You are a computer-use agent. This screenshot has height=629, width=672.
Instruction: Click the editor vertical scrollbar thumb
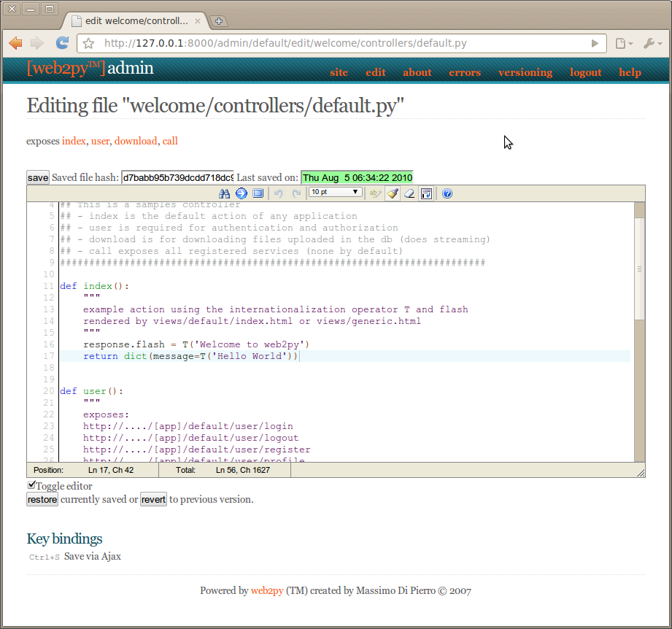(x=639, y=269)
